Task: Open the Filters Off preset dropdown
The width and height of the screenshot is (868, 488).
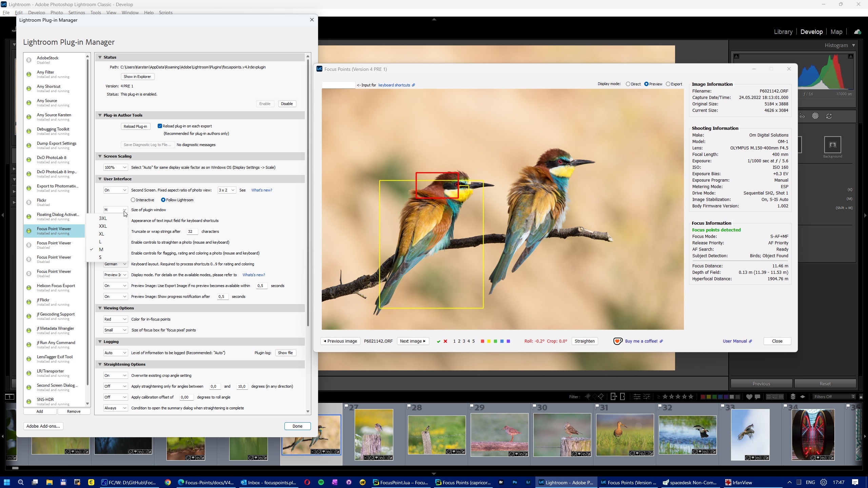Action: tap(834, 397)
